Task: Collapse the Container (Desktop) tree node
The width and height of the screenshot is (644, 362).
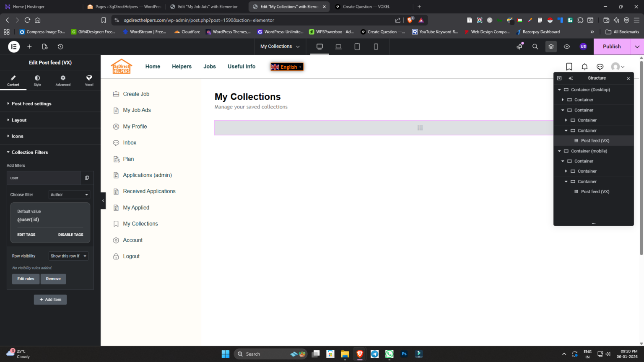Action: click(559, 90)
